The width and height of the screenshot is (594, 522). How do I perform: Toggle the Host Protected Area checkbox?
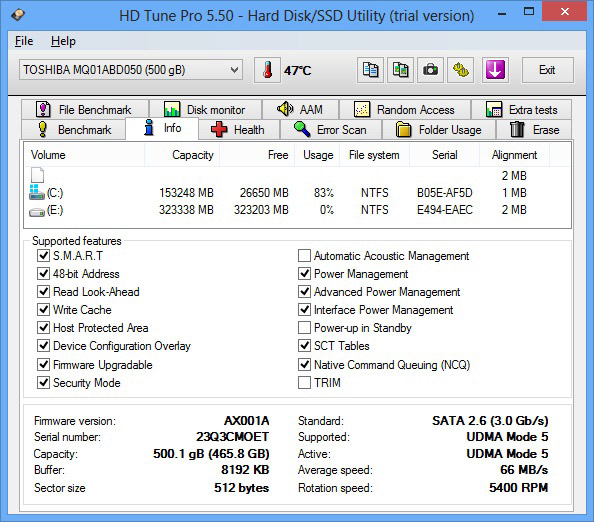(44, 327)
